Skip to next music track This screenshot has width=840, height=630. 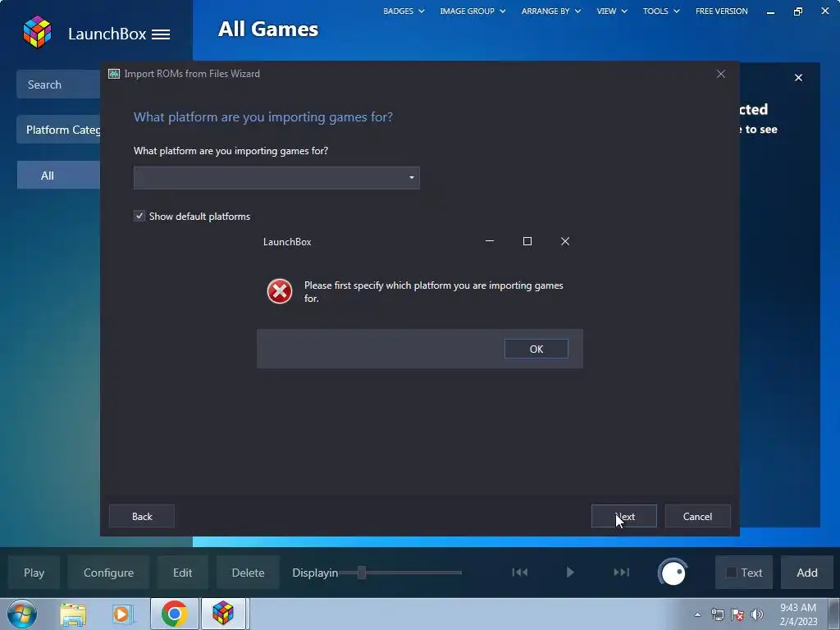click(x=622, y=572)
